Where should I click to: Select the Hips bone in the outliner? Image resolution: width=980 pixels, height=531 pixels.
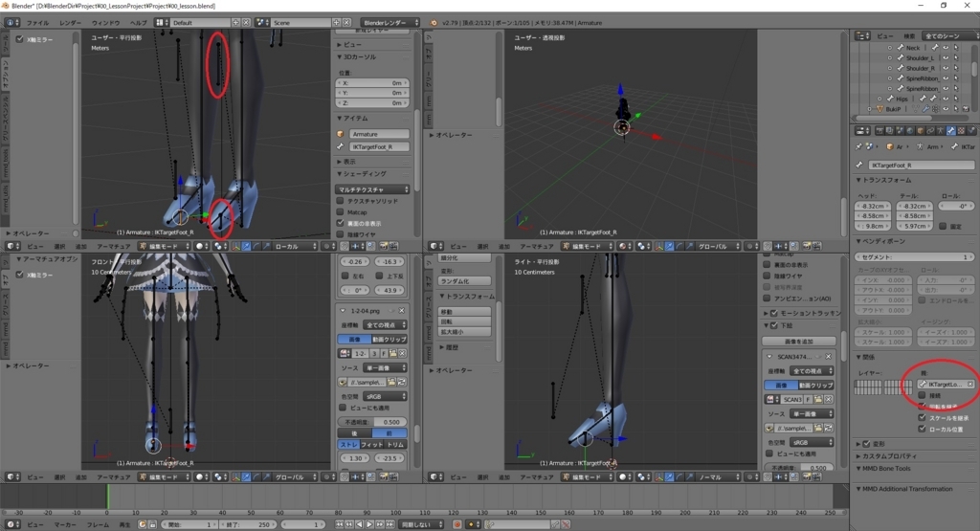click(902, 99)
